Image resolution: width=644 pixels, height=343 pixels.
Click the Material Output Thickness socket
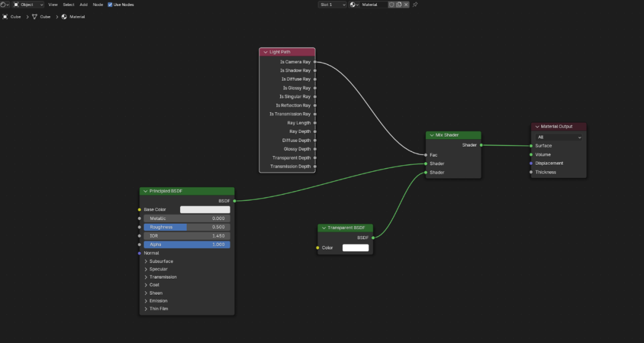click(531, 172)
